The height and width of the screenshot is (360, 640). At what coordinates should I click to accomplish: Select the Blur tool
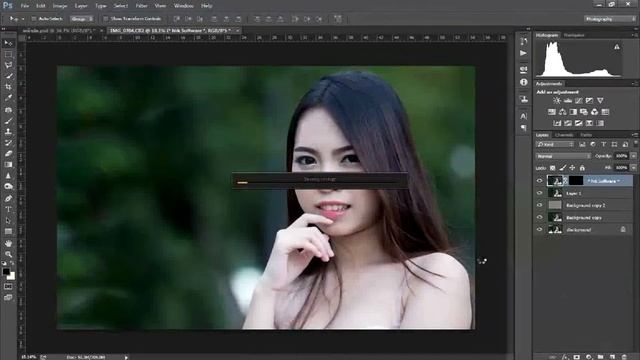click(x=8, y=176)
